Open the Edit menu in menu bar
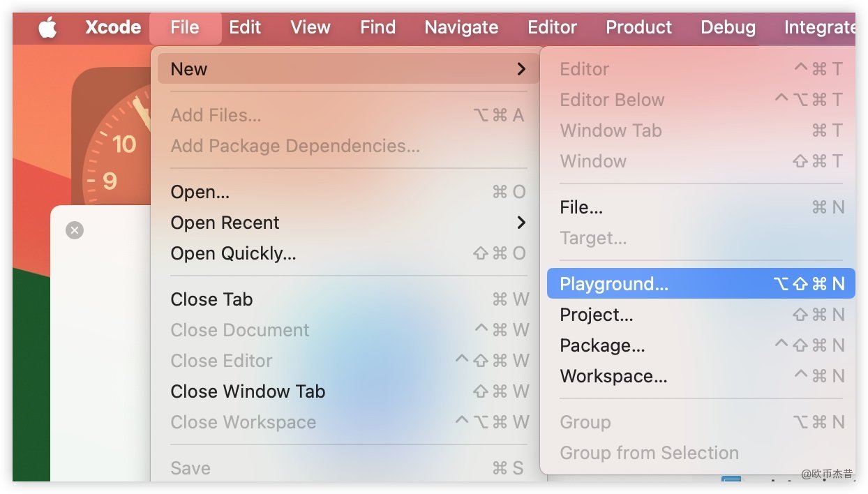The height and width of the screenshot is (494, 868). click(x=245, y=27)
